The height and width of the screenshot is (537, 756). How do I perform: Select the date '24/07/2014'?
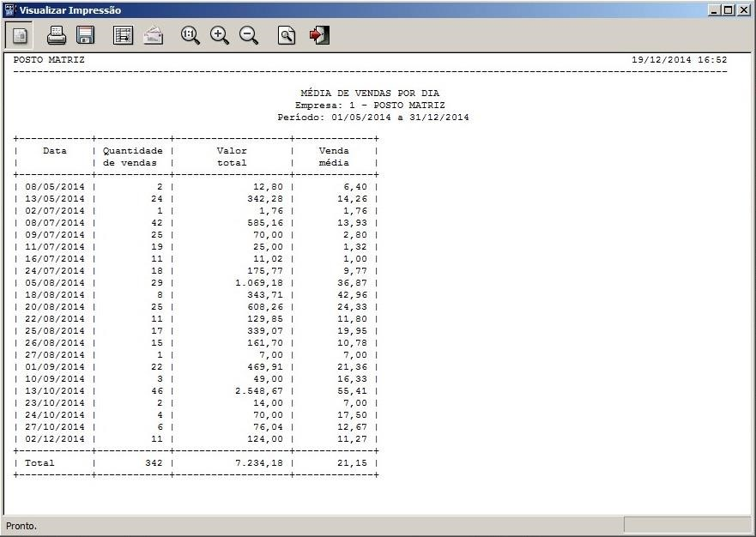pyautogui.click(x=54, y=271)
